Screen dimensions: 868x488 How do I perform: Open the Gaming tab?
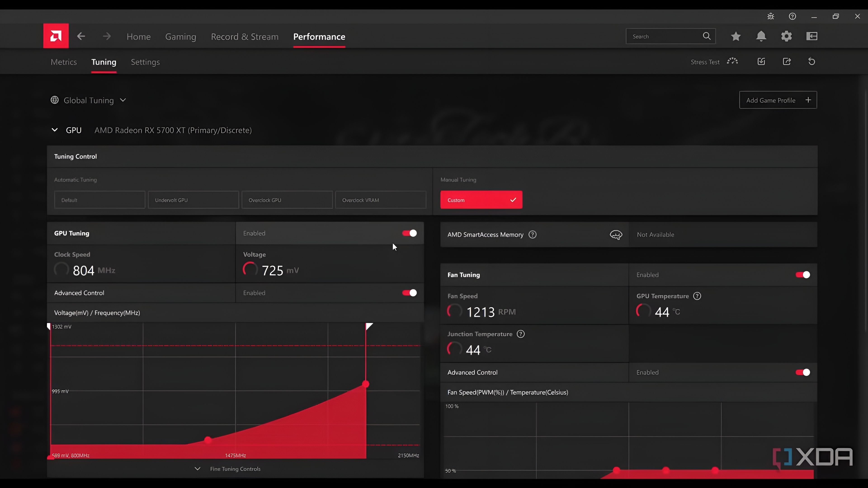click(x=181, y=36)
